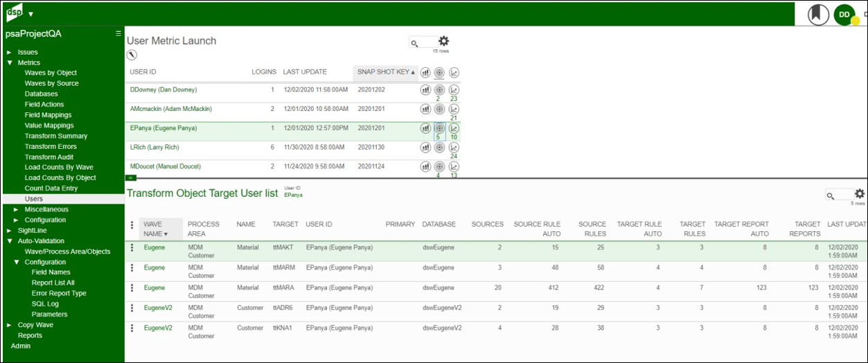Click the line chart column header icon
The height and width of the screenshot is (363, 868).
454,72
